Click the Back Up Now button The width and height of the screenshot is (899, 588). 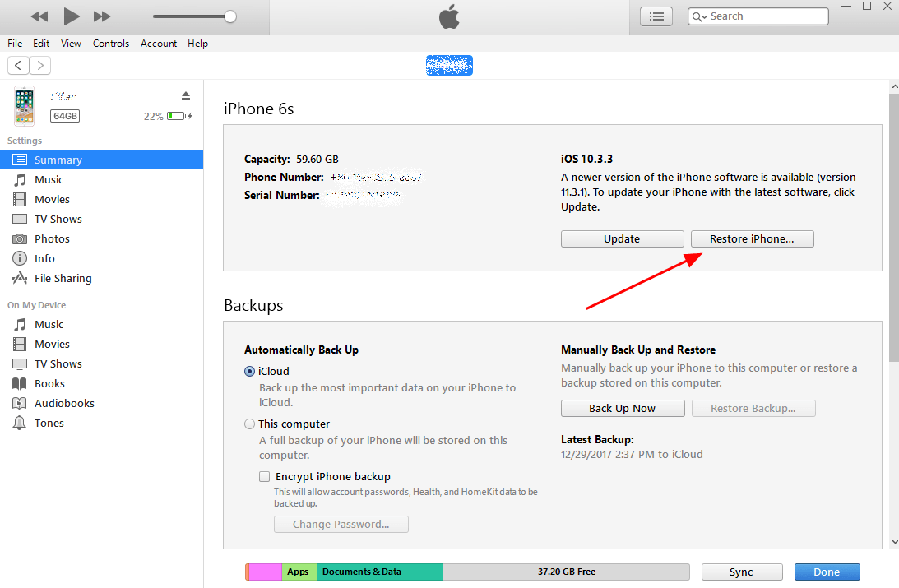point(623,409)
